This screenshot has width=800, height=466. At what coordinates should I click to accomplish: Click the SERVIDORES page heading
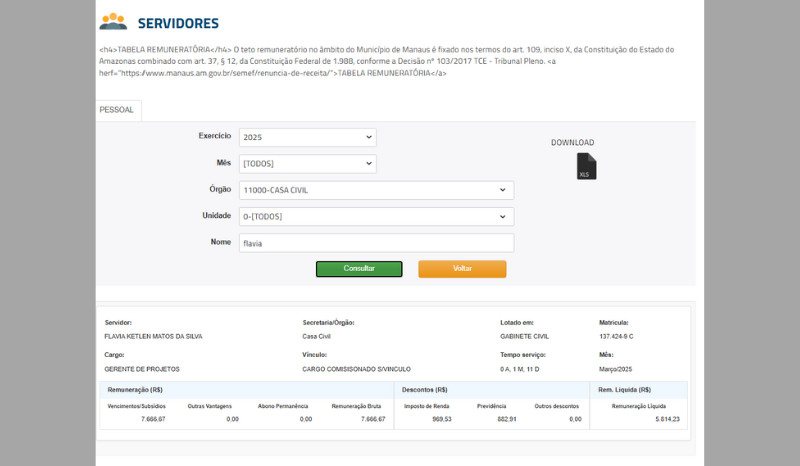pos(178,23)
